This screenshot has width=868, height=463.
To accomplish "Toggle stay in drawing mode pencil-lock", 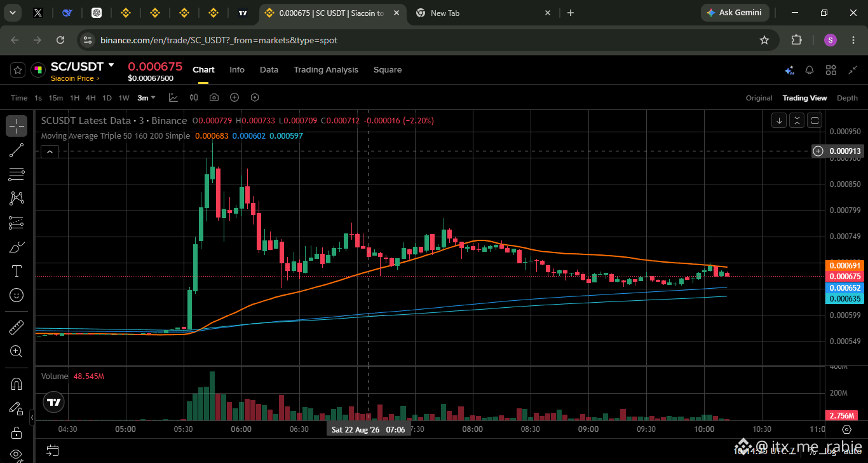I will 17,408.
